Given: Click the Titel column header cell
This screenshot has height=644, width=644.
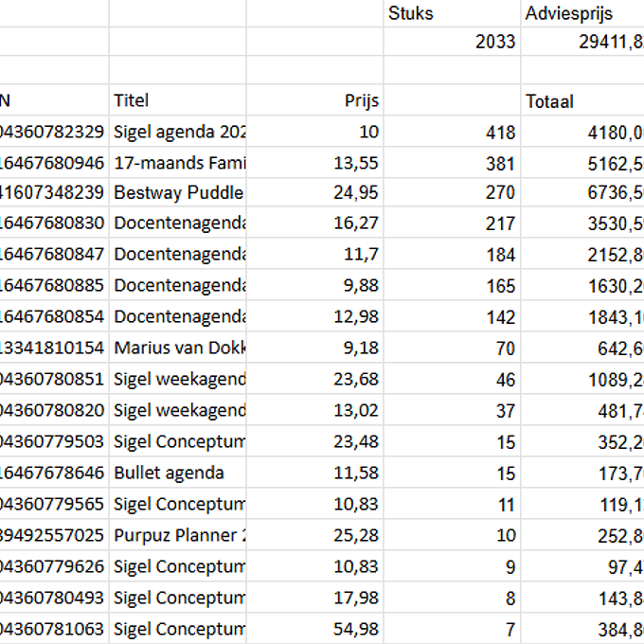Looking at the screenshot, I should (177, 100).
